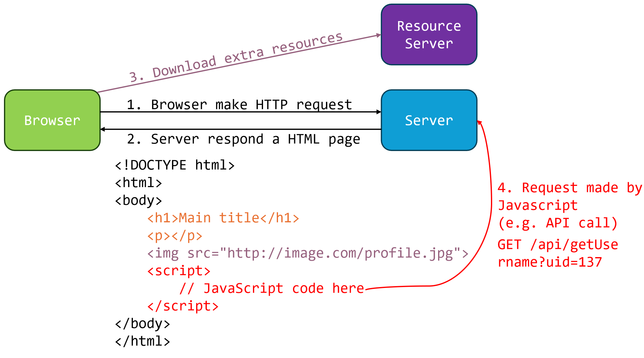Click the '// JavaScript code here' comment
Screen dimensions: 644x358
(x=272, y=289)
